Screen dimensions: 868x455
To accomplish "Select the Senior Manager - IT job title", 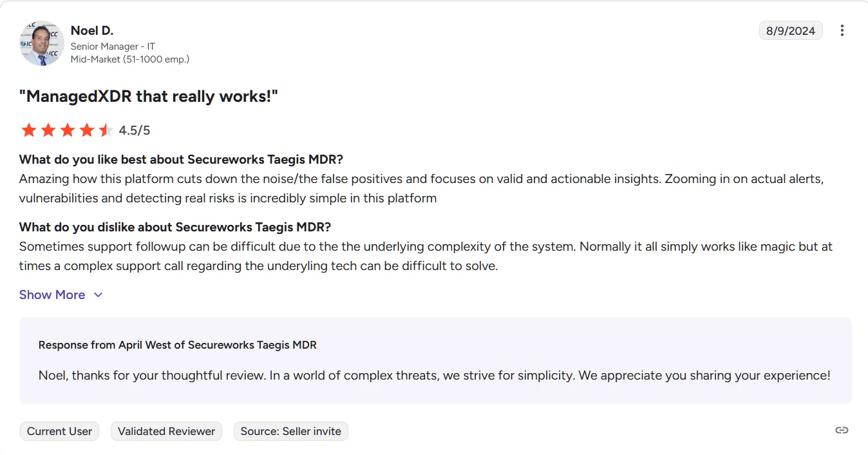I will pyautogui.click(x=112, y=46).
